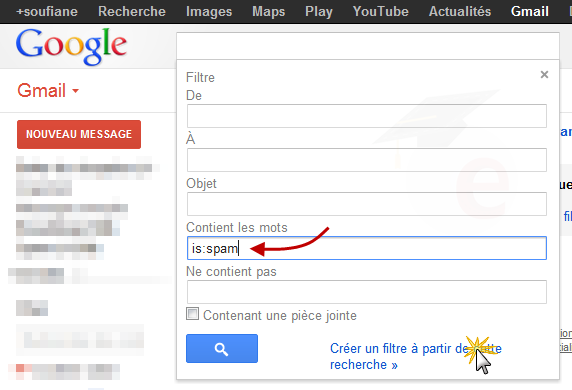Image resolution: width=572 pixels, height=390 pixels.
Task: Click the 'Ne contient pas' field
Action: point(367,292)
